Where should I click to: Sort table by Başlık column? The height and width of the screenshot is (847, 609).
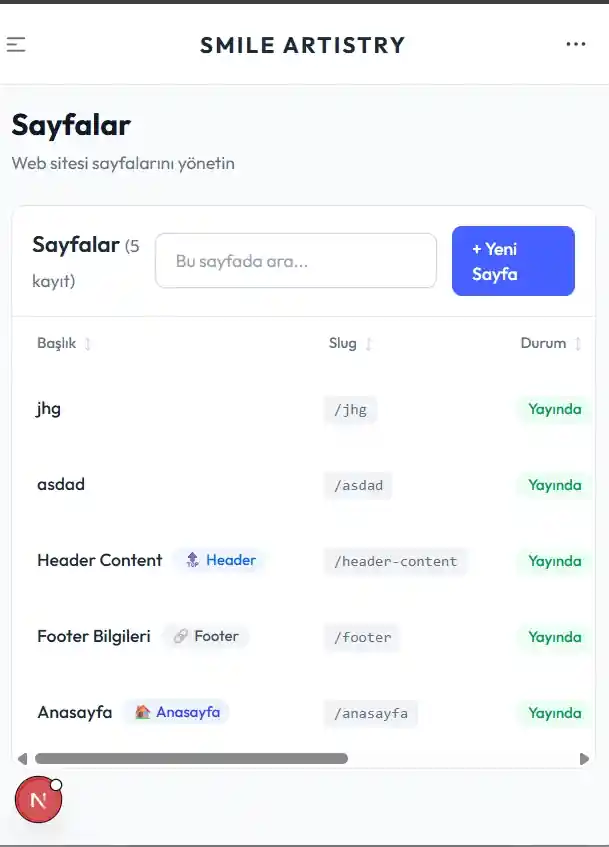pyautogui.click(x=87, y=344)
